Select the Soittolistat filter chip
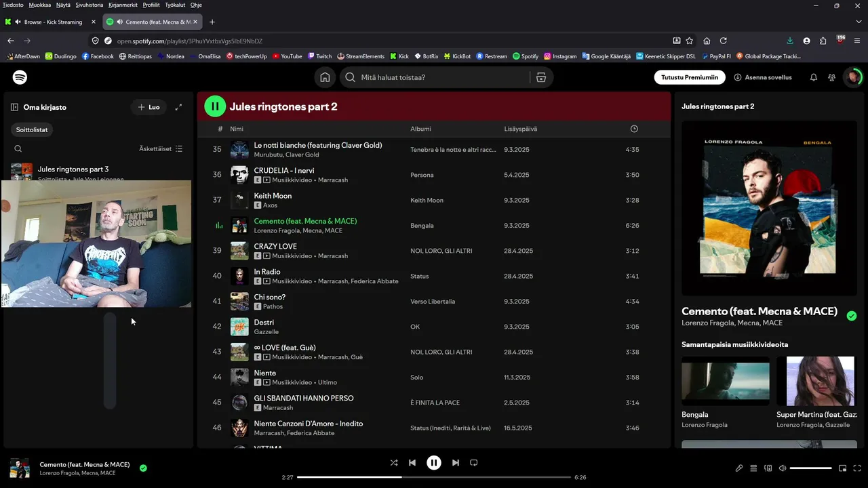 (x=32, y=129)
